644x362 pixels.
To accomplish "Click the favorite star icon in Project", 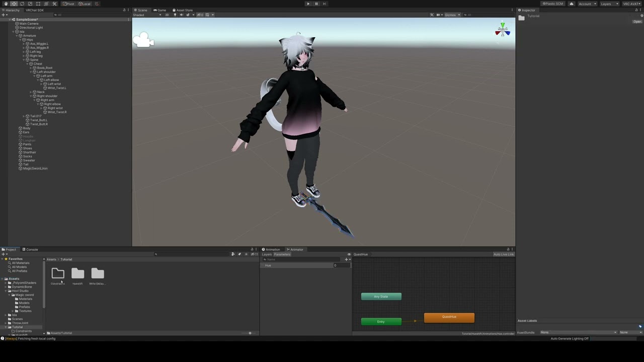I will [246, 254].
